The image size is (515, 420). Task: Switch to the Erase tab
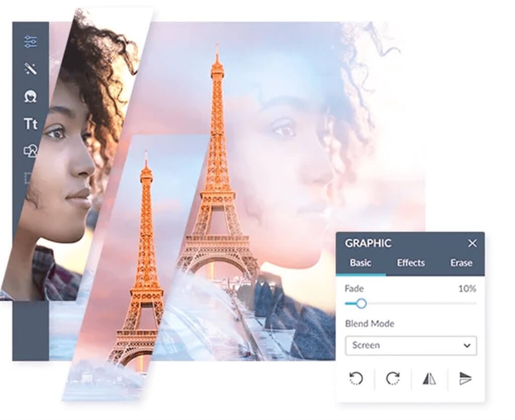[461, 263]
